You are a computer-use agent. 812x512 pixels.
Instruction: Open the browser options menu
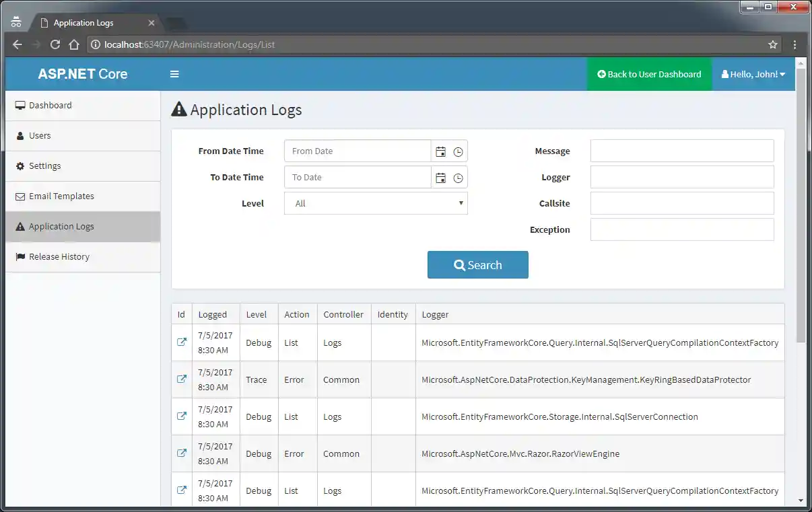point(795,44)
